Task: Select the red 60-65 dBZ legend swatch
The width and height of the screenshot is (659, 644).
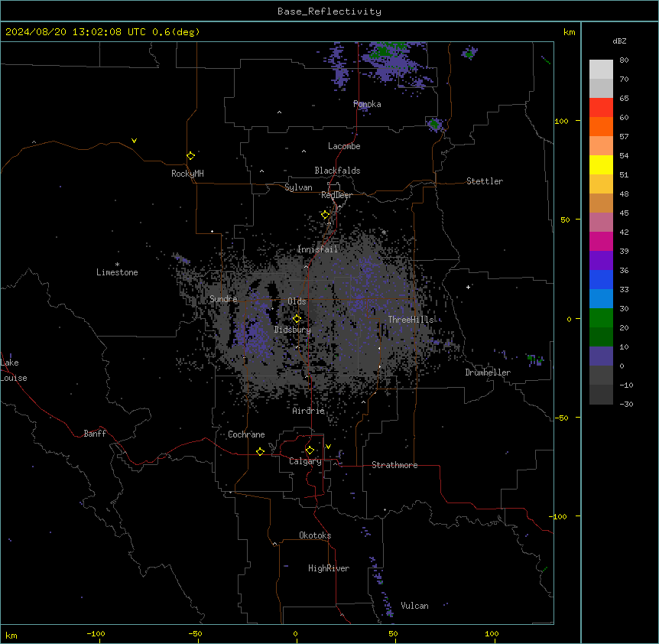Action: (x=601, y=108)
